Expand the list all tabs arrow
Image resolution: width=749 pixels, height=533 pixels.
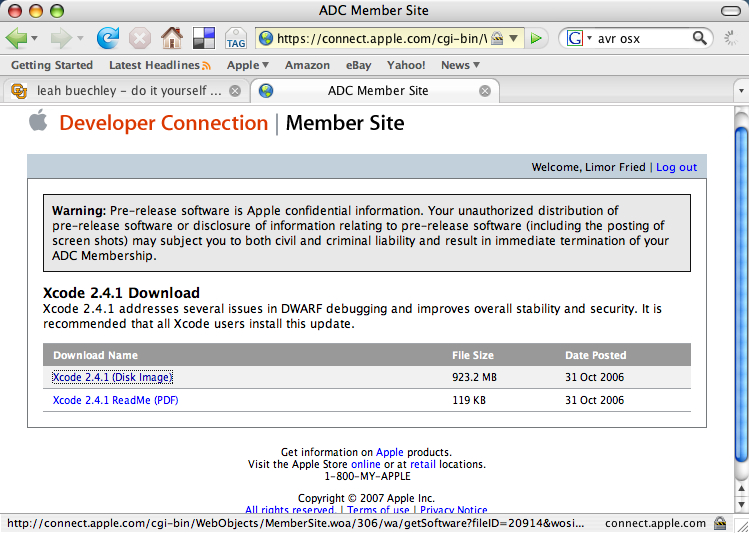[740, 91]
